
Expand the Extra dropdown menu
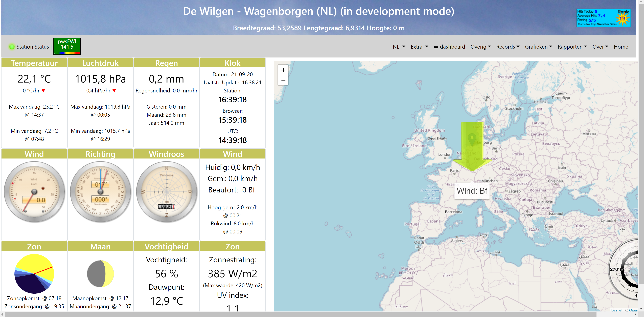(419, 47)
